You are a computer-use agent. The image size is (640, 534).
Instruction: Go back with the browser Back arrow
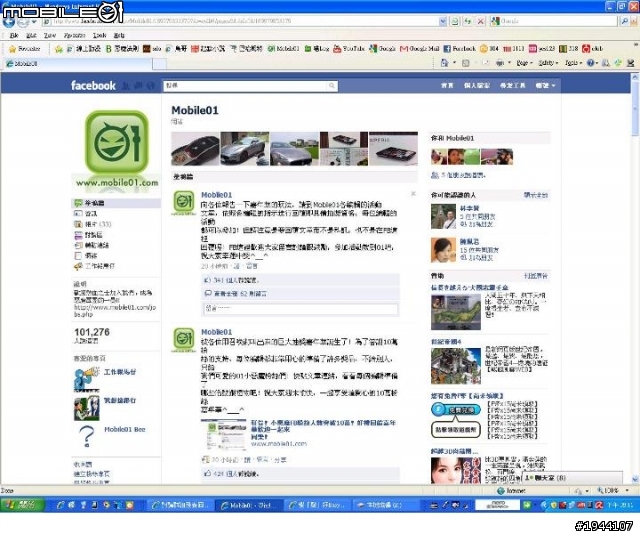click(x=9, y=22)
